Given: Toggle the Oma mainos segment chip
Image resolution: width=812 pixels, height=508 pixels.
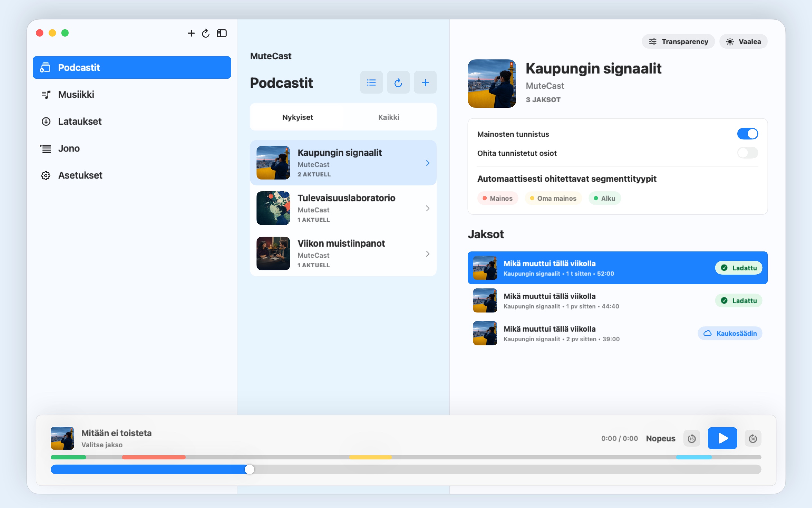Looking at the screenshot, I should pyautogui.click(x=553, y=198).
